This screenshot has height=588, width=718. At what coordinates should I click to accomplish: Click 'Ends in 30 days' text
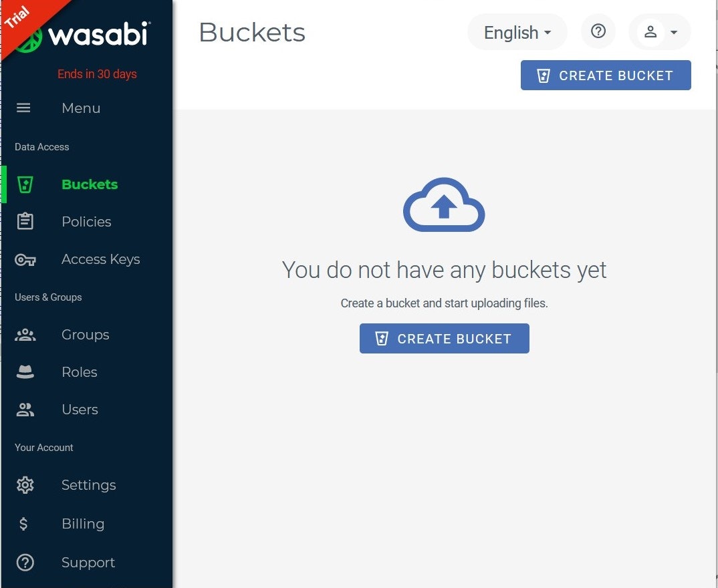(x=97, y=73)
